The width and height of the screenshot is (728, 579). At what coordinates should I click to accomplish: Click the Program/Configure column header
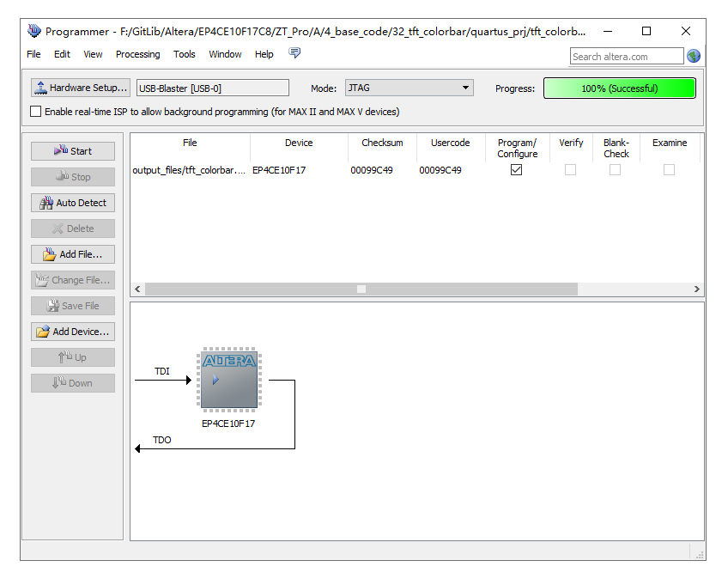[517, 149]
